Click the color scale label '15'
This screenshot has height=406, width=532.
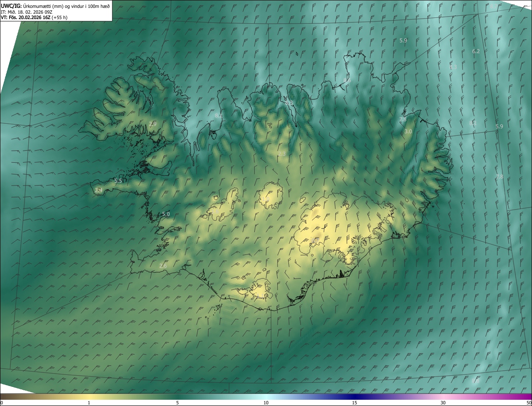tap(355, 403)
